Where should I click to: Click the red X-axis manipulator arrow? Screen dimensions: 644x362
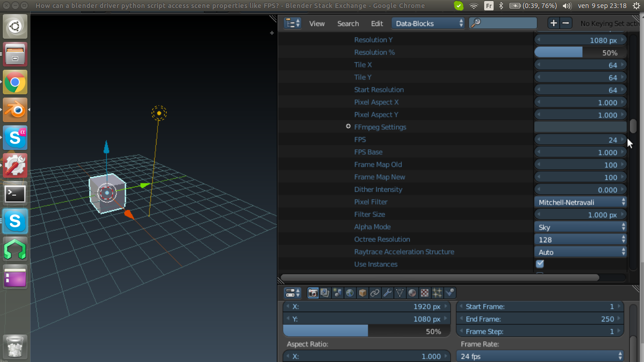[x=129, y=214]
